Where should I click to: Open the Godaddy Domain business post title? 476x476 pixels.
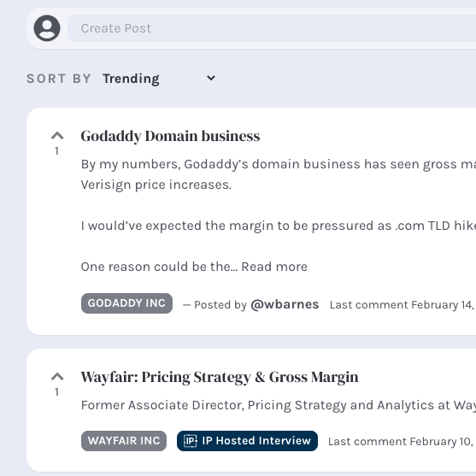[x=170, y=136]
